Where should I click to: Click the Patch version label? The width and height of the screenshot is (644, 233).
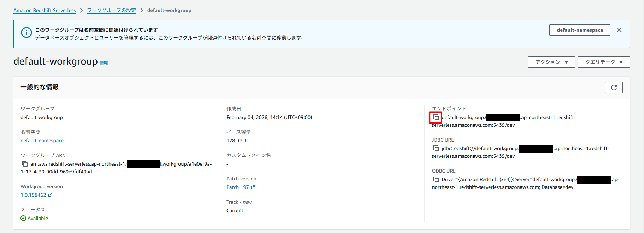pos(241,179)
